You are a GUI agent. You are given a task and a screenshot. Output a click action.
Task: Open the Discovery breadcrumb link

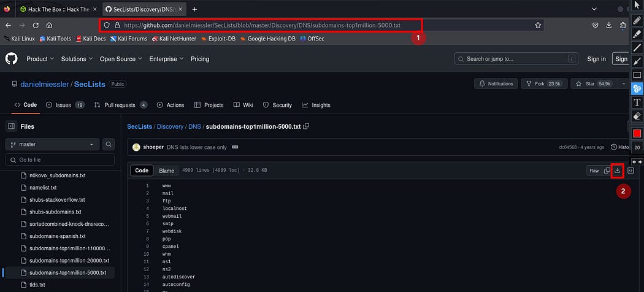click(170, 126)
